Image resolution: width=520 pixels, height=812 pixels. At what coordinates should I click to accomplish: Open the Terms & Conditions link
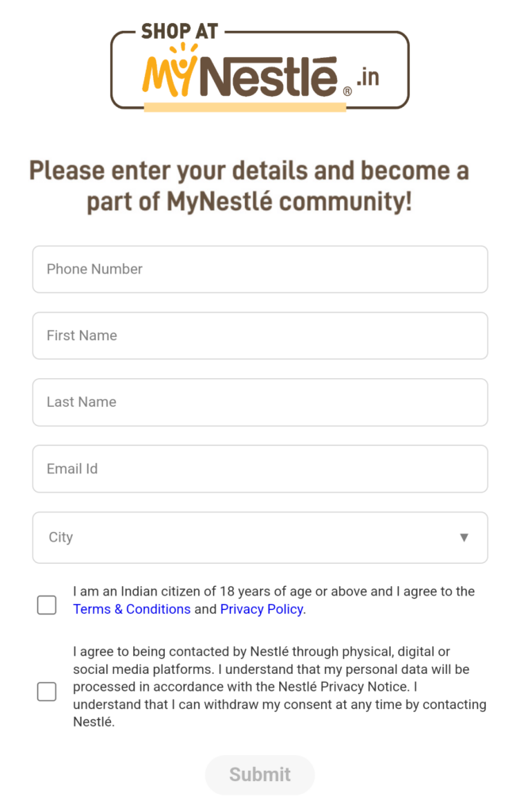(x=132, y=609)
